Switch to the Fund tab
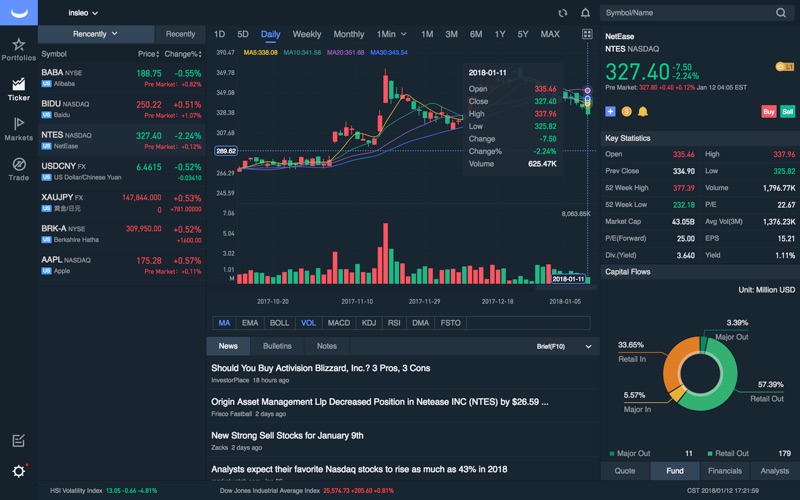Screen dimensions: 800x500 click(675, 471)
